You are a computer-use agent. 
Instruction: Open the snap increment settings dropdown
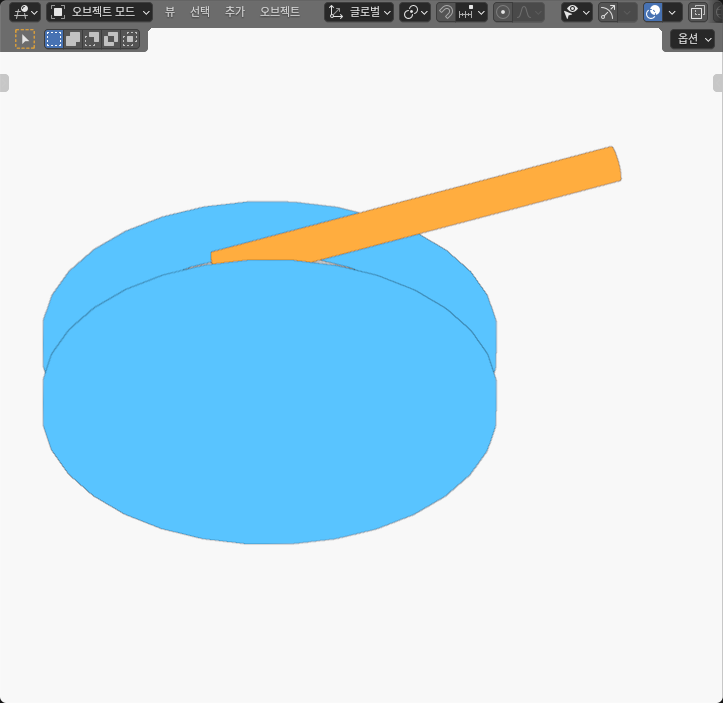coord(472,12)
